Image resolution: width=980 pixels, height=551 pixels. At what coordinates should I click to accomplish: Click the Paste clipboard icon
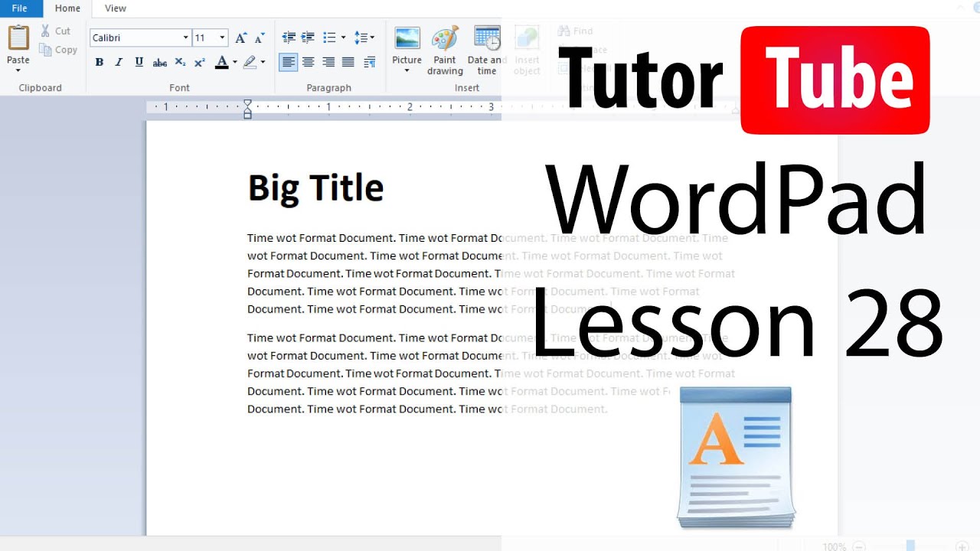click(18, 37)
